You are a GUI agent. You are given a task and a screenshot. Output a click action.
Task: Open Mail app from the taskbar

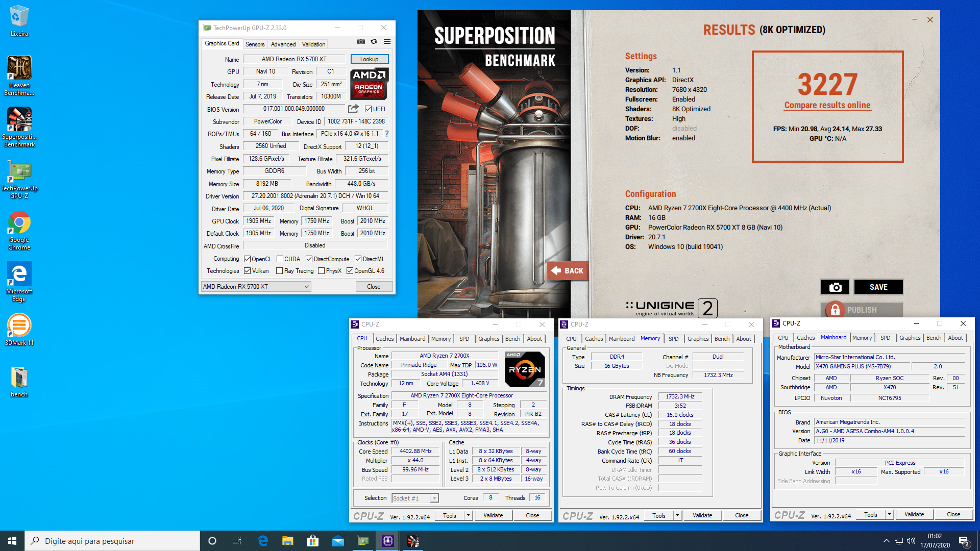tap(337, 541)
